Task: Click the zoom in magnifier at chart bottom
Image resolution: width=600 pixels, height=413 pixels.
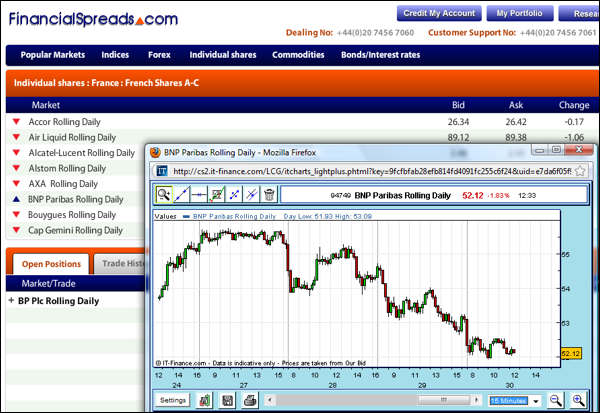Action: 579,400
